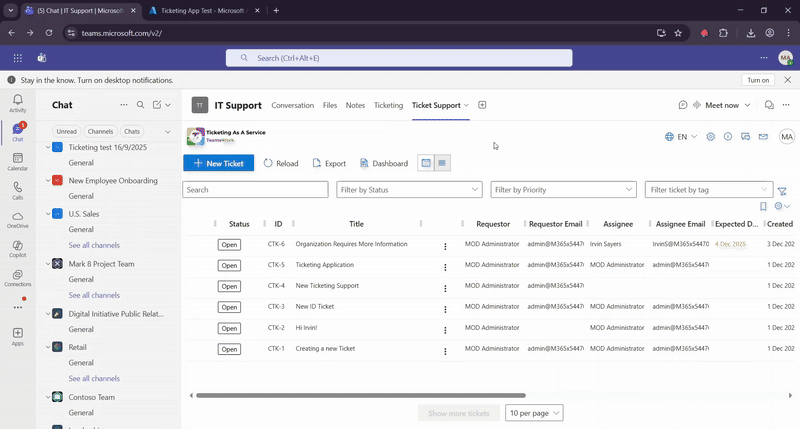Image resolution: width=800 pixels, height=429 pixels.
Task: Reload the browser page
Action: tap(49, 33)
